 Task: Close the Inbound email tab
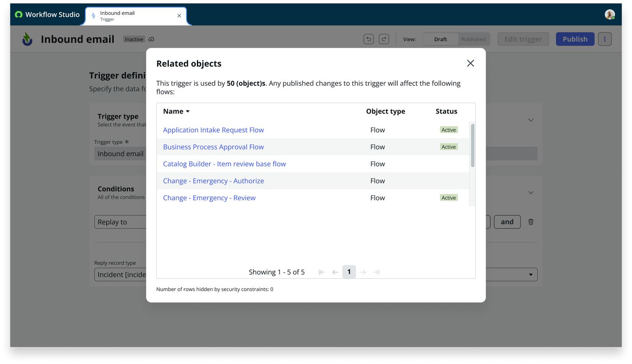coord(179,16)
